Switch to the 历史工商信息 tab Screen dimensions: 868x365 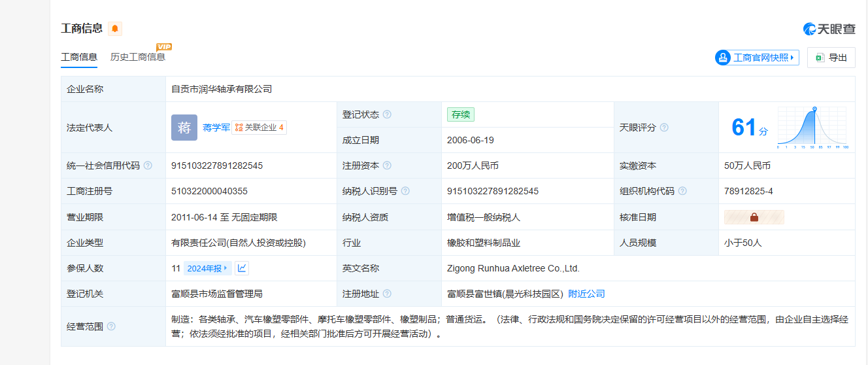point(138,57)
